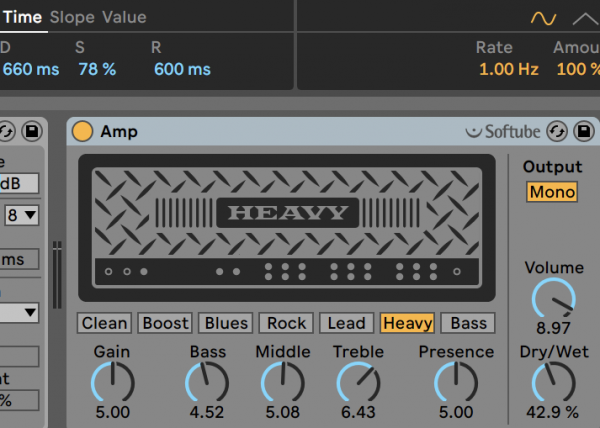Click the left device's save preset icon
Screen dimensions: 600x428
tap(30, 131)
